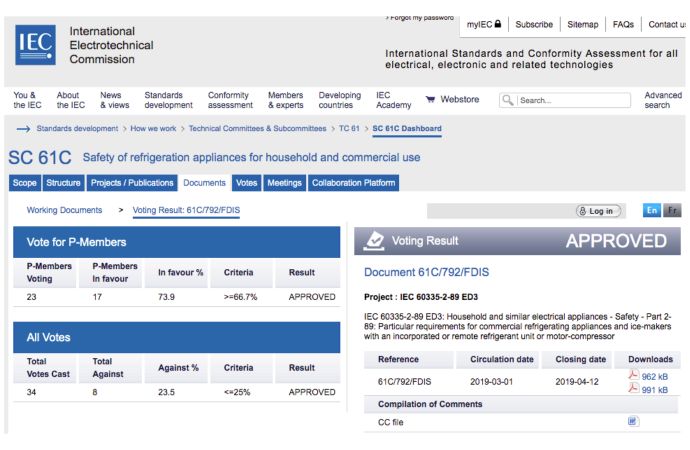The height and width of the screenshot is (450, 690).
Task: Click the In favour % value 73.9
Action: (x=166, y=297)
